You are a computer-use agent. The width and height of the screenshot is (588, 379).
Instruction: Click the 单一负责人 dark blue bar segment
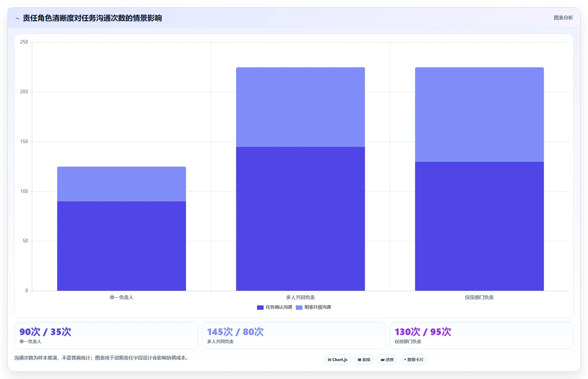[x=122, y=246]
